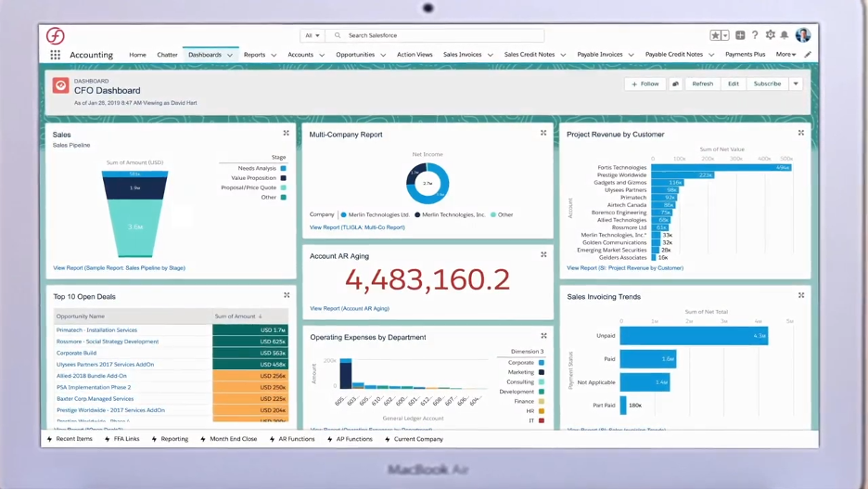Open the App Launcher grid icon
This screenshot has width=868, height=490.
[56, 55]
